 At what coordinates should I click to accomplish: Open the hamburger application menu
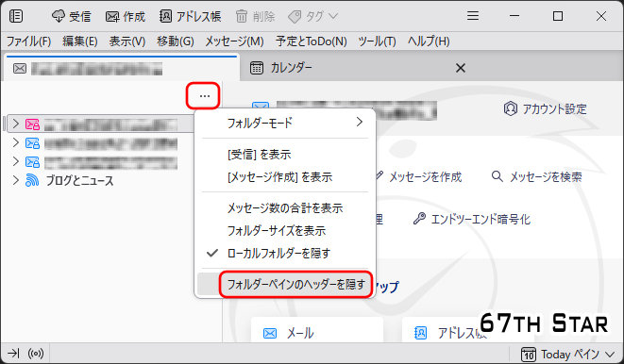click(x=473, y=16)
